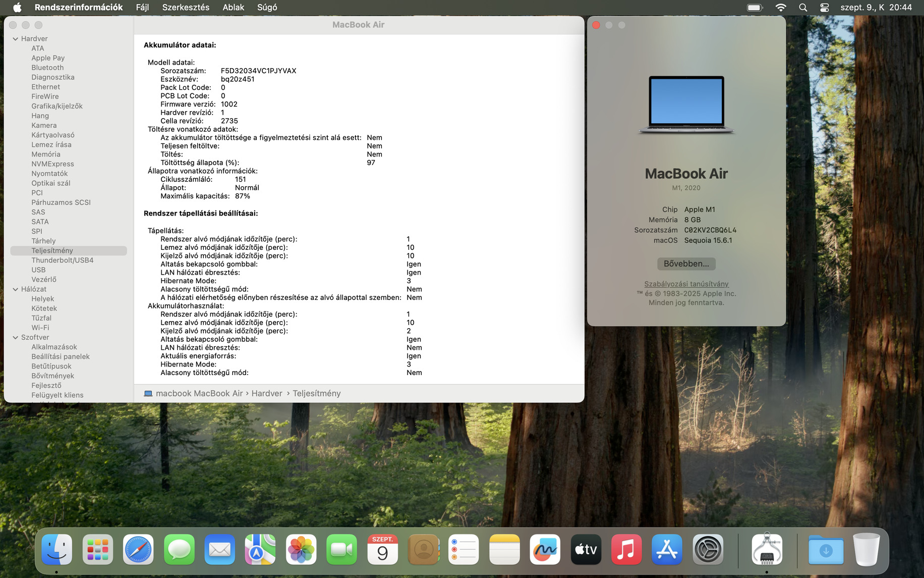Open the Ablak menu

(x=234, y=7)
